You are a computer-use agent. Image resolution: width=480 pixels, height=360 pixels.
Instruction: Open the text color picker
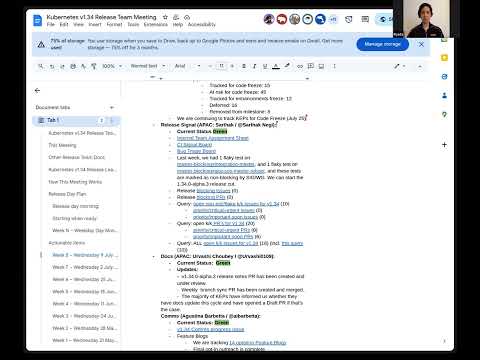(276, 66)
